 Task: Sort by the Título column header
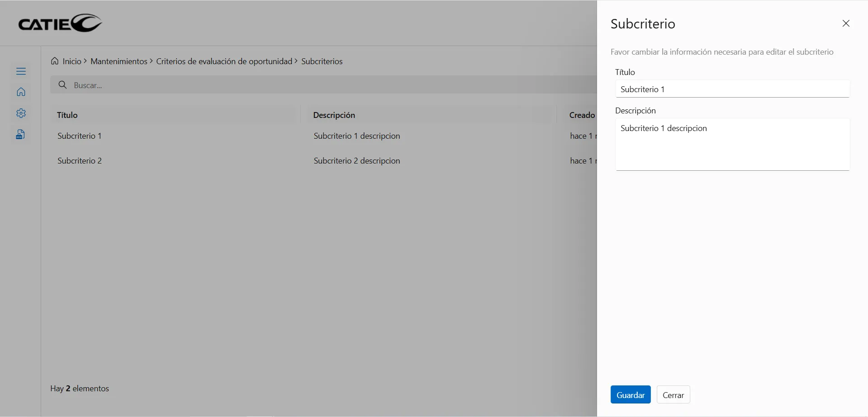pyautogui.click(x=67, y=115)
